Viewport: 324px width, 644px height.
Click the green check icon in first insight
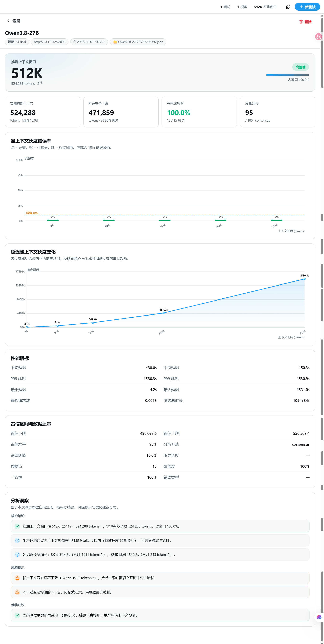pyautogui.click(x=17, y=526)
